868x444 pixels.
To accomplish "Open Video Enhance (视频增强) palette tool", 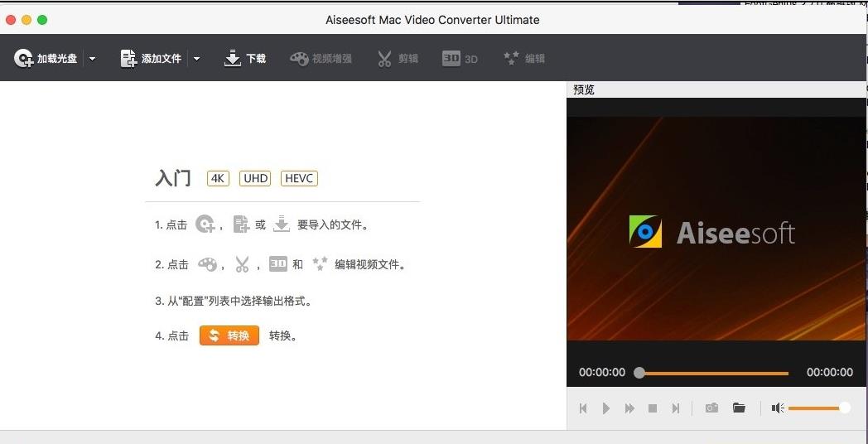I will 321,59.
